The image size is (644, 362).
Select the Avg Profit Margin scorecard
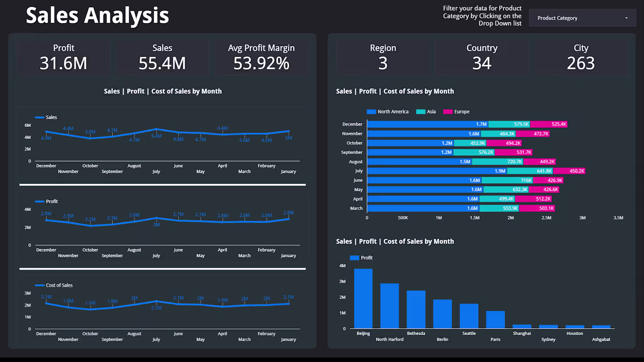coord(261,58)
